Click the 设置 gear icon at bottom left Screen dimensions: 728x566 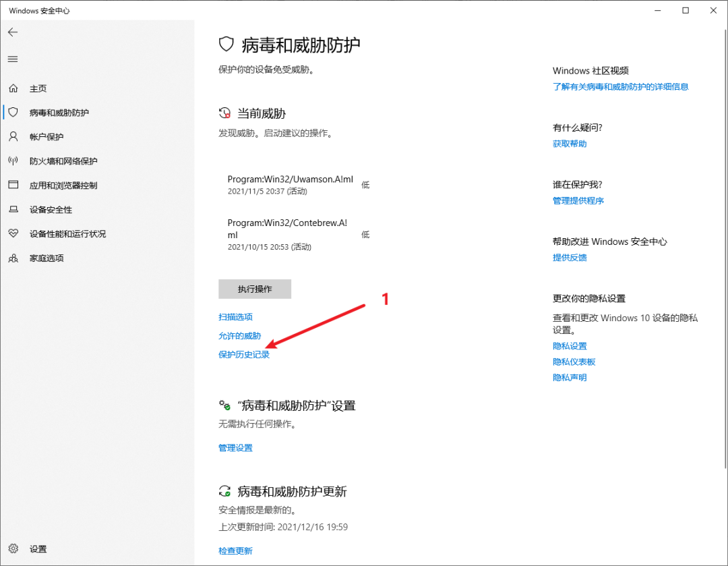pos(12,548)
